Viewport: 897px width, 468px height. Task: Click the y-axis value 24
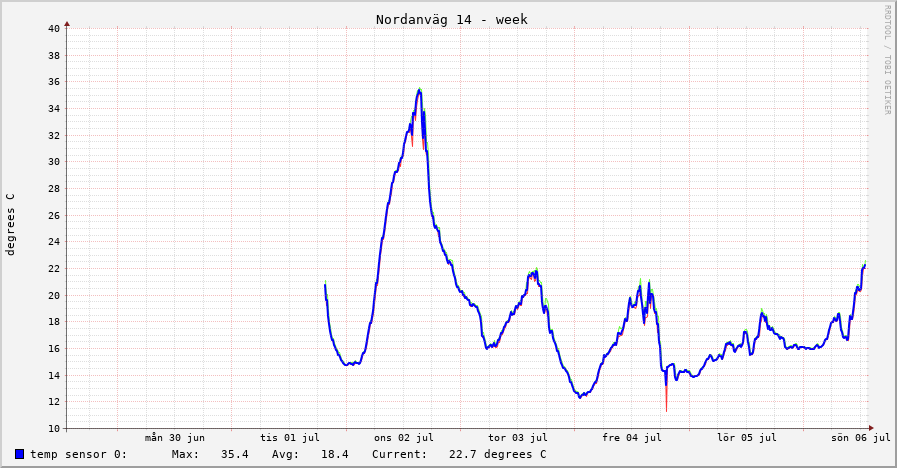pos(54,241)
